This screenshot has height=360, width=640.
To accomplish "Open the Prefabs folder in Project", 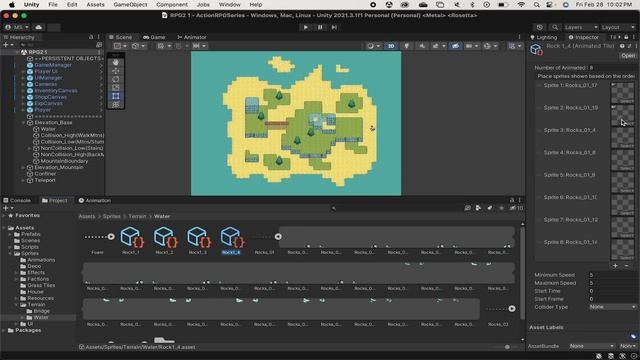I will [x=31, y=234].
